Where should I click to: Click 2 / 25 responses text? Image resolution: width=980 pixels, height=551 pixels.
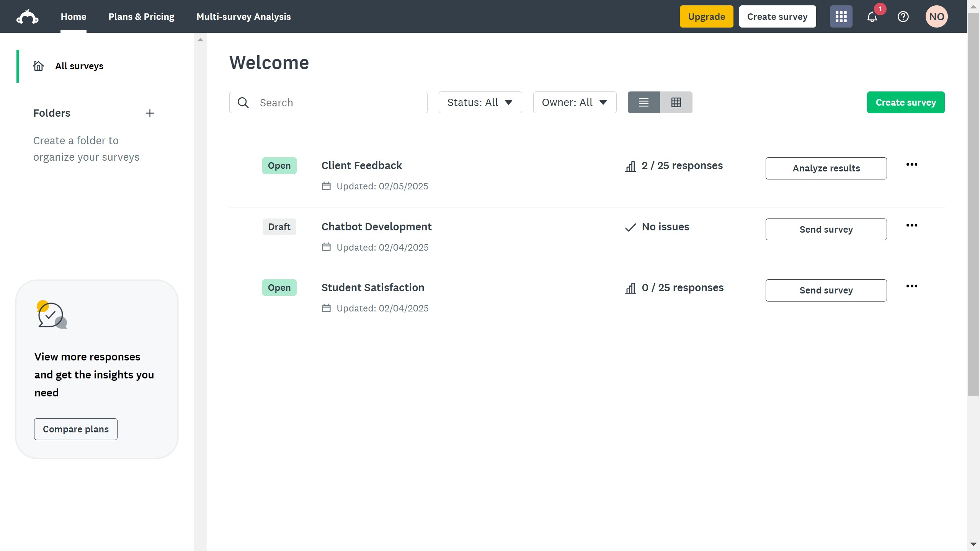pos(682,166)
